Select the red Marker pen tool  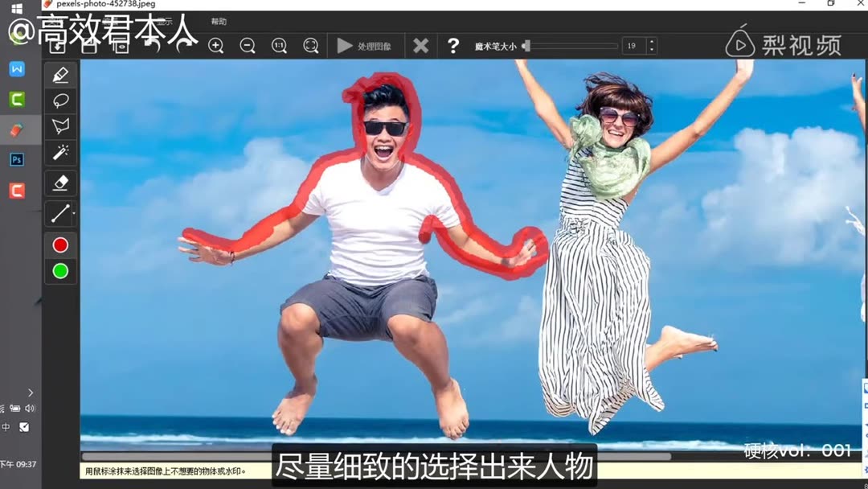pyautogui.click(x=60, y=74)
